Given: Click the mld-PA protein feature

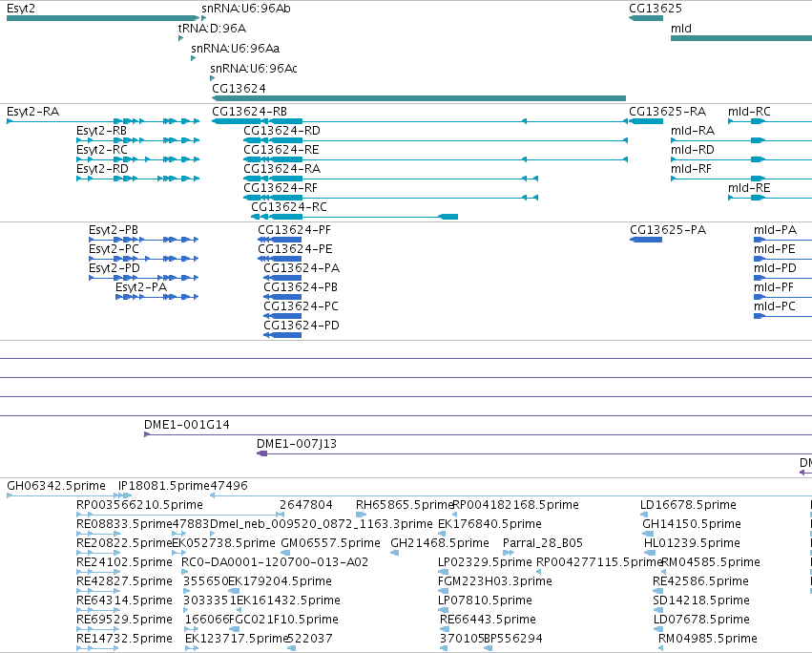Looking at the screenshot, I should click(782, 240).
